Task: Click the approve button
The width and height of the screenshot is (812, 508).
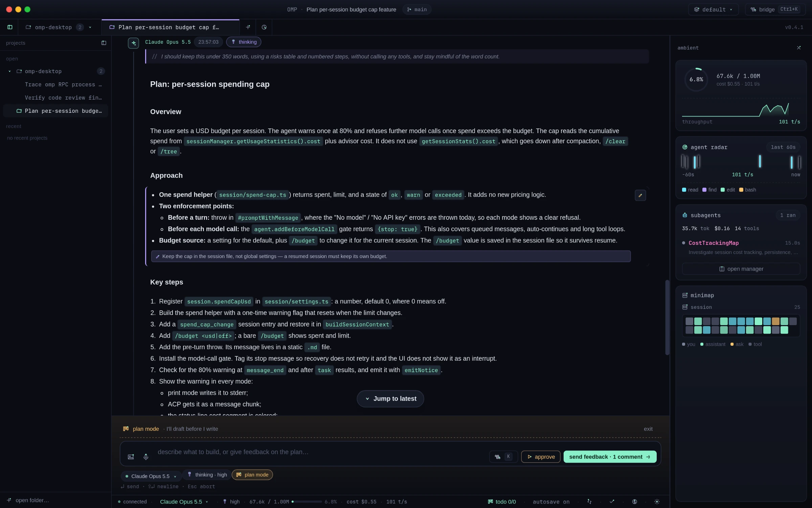Action: coord(541,457)
